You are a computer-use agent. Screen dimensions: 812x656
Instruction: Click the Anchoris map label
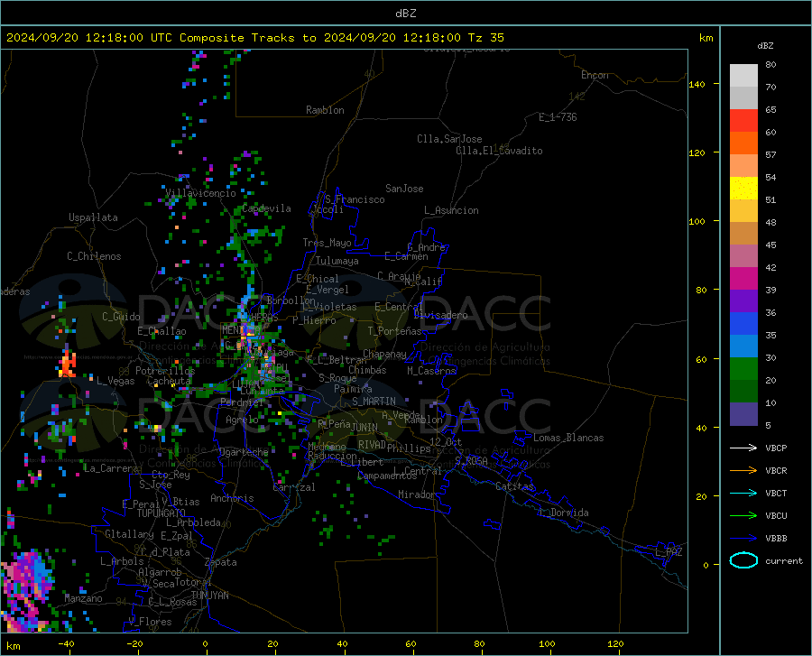pyautogui.click(x=232, y=499)
